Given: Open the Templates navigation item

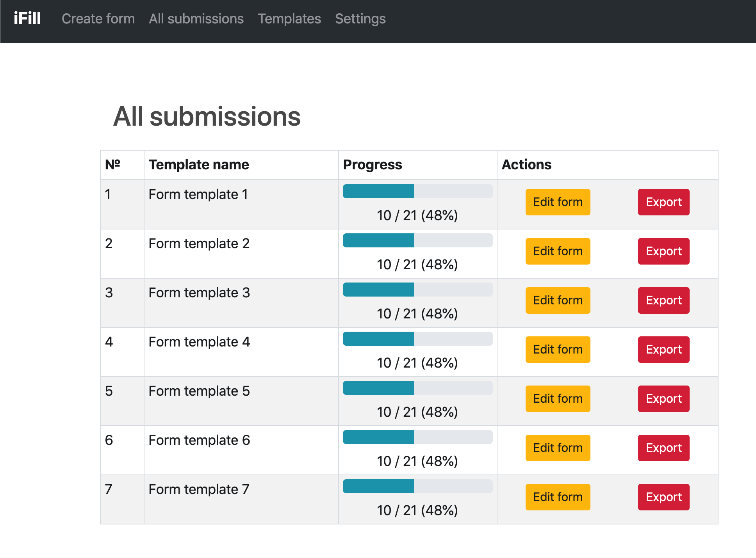Looking at the screenshot, I should coord(289,19).
